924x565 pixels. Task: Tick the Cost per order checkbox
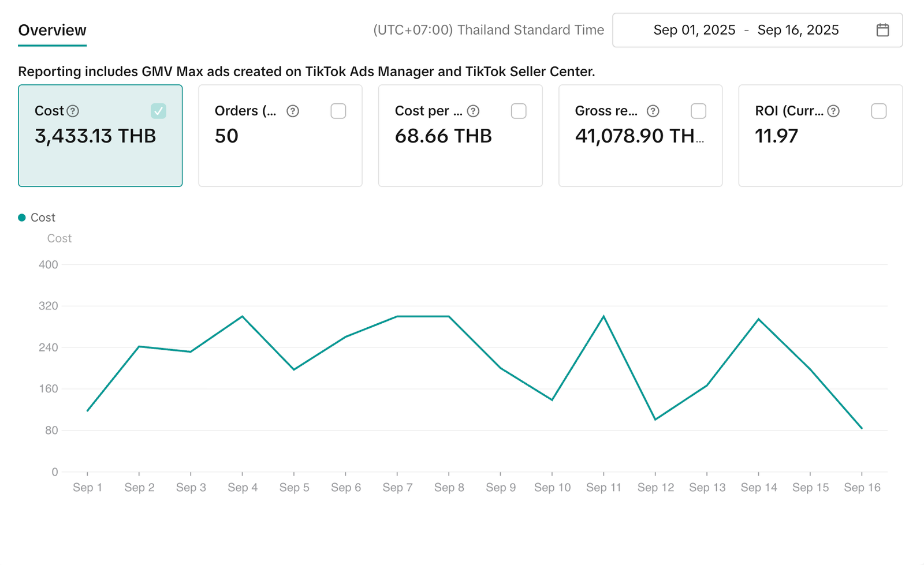coord(519,111)
